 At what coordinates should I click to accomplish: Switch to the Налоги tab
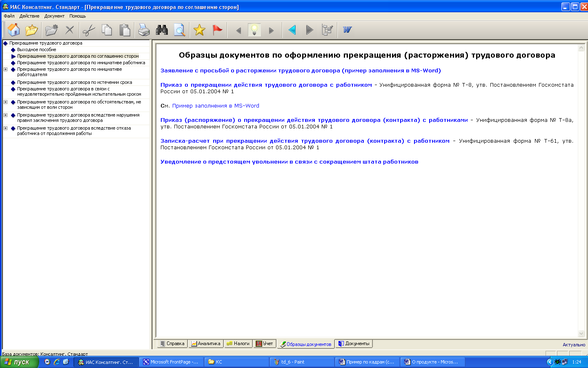pos(238,343)
